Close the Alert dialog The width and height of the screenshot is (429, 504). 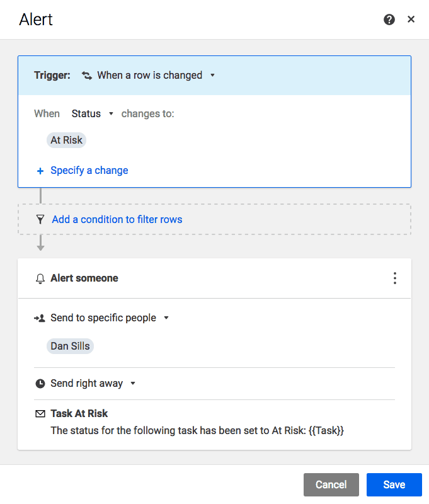411,20
